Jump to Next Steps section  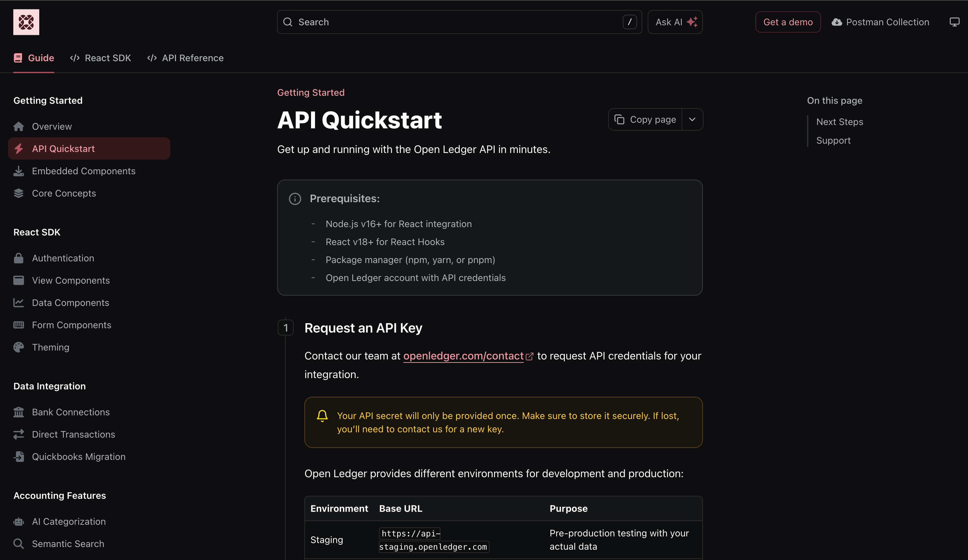[840, 122]
